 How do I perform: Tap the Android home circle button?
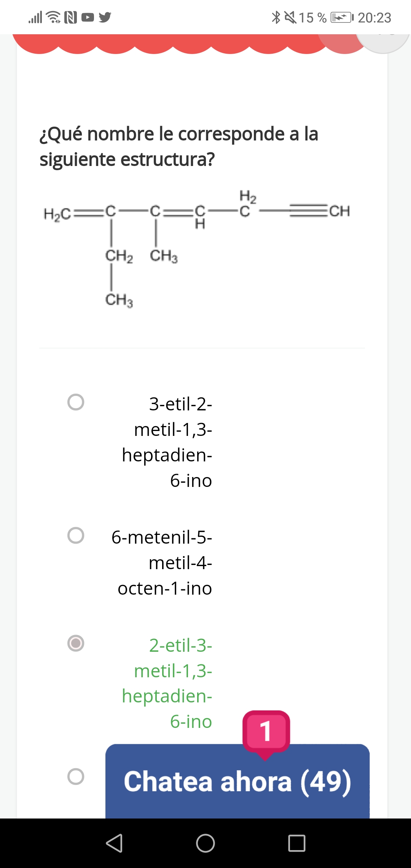click(x=205, y=843)
